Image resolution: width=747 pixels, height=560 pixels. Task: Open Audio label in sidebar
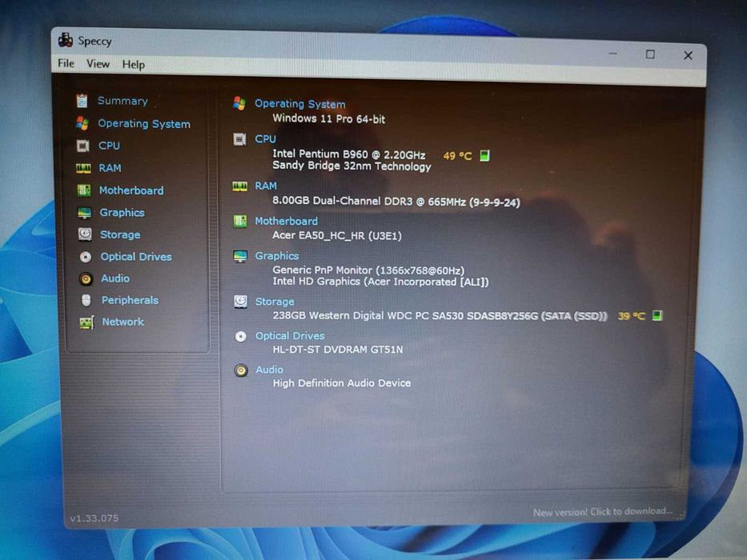(115, 278)
